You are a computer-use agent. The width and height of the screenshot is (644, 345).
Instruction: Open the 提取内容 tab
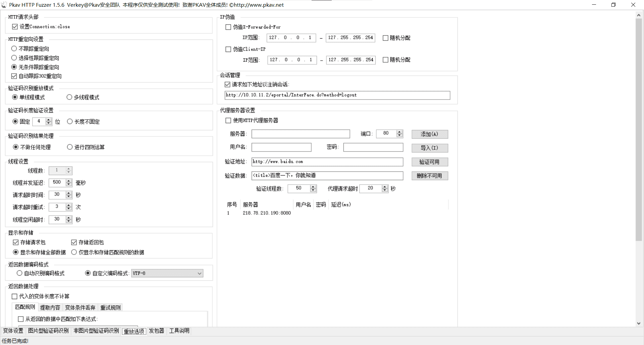tap(50, 307)
